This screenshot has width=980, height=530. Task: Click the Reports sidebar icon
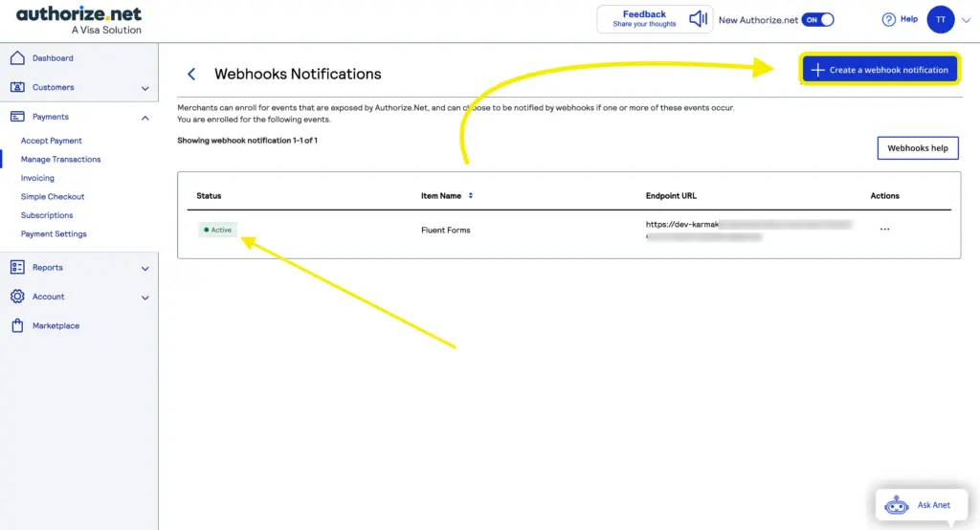[x=17, y=267]
